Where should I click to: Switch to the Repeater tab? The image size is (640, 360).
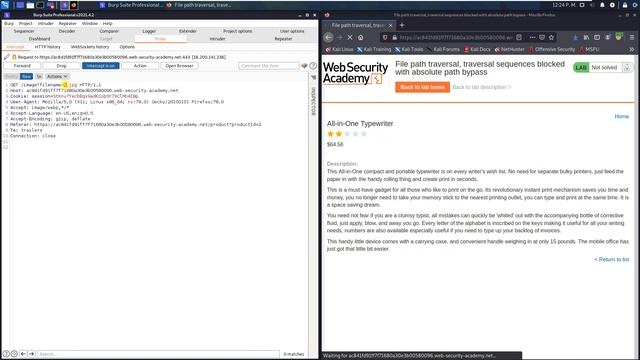[283, 39]
